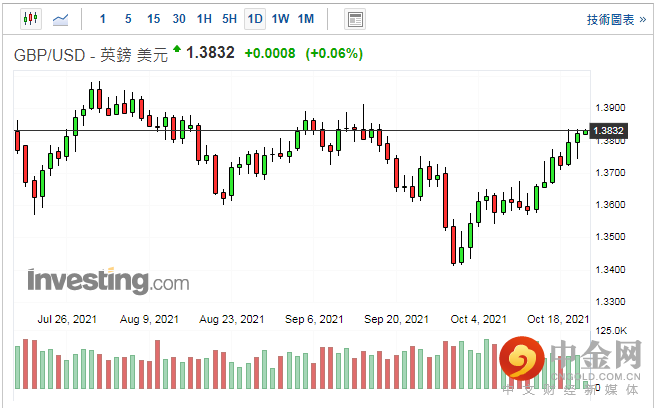Click the 1.3700 price axis label
This screenshot has height=408, width=656.
(610, 172)
